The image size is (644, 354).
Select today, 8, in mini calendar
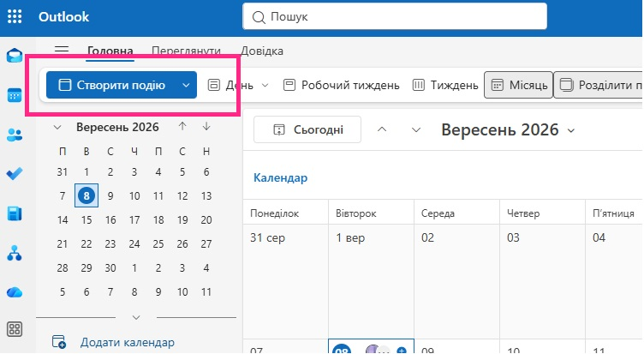pos(86,195)
